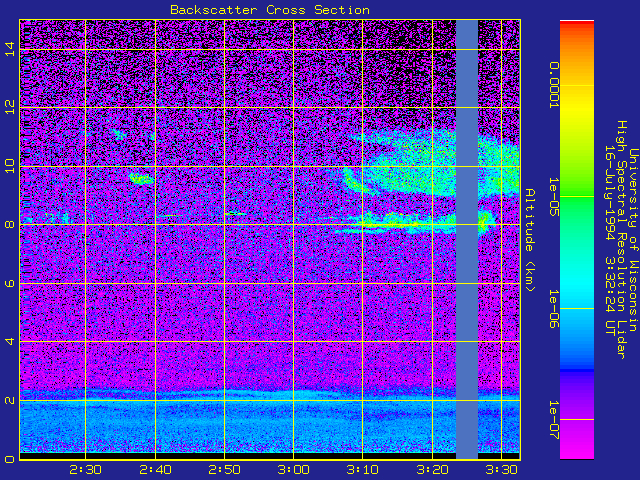Click the 1e-07 colorbar label
This screenshot has width=640, height=480.
(553, 420)
